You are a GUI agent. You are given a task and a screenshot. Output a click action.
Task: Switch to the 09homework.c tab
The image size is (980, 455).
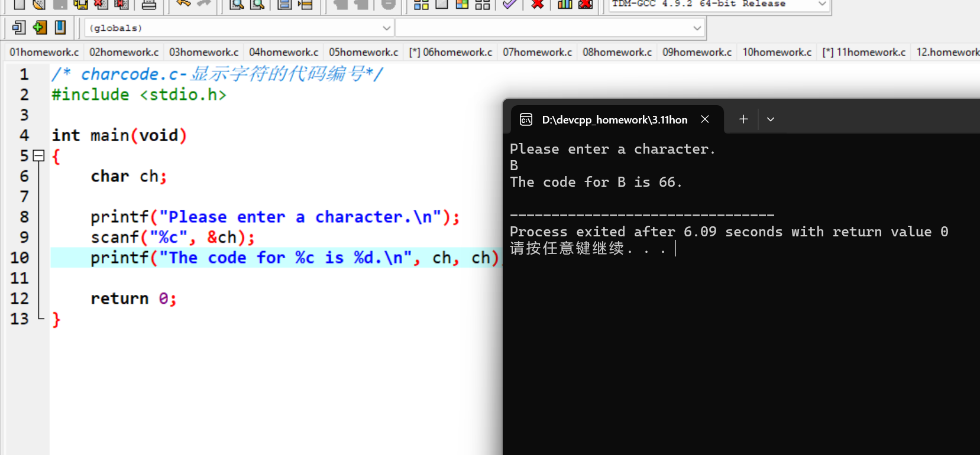[x=697, y=52]
